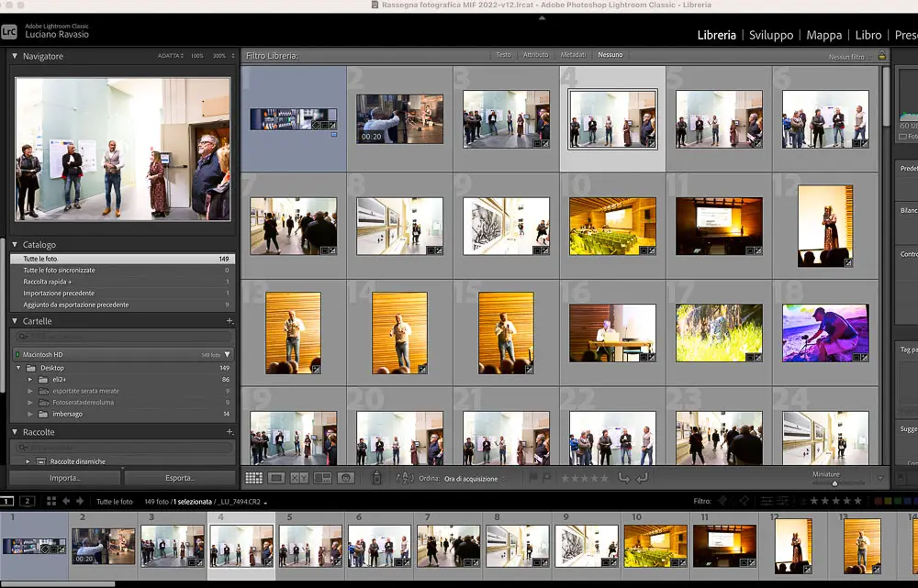918x588 pixels.
Task: Hide top panel with the upper arrow
Action: (543, 18)
